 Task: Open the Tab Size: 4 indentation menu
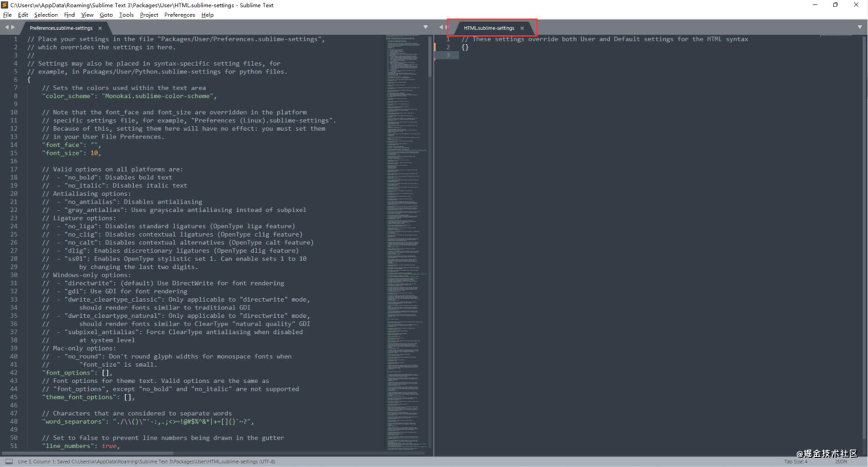(796, 461)
